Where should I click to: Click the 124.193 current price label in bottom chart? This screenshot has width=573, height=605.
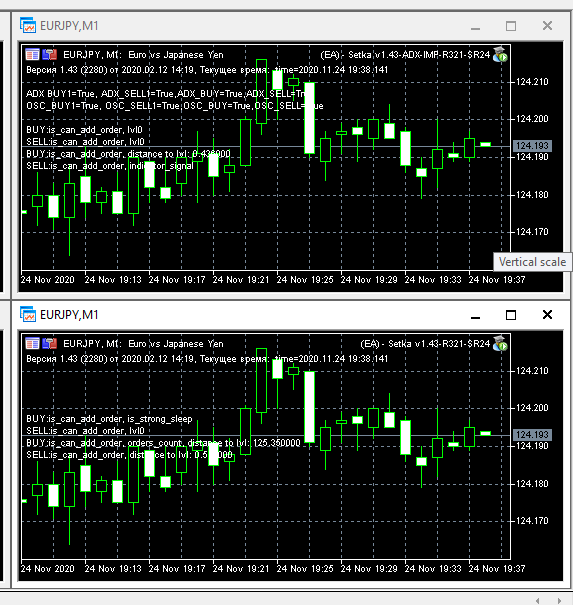pos(532,435)
